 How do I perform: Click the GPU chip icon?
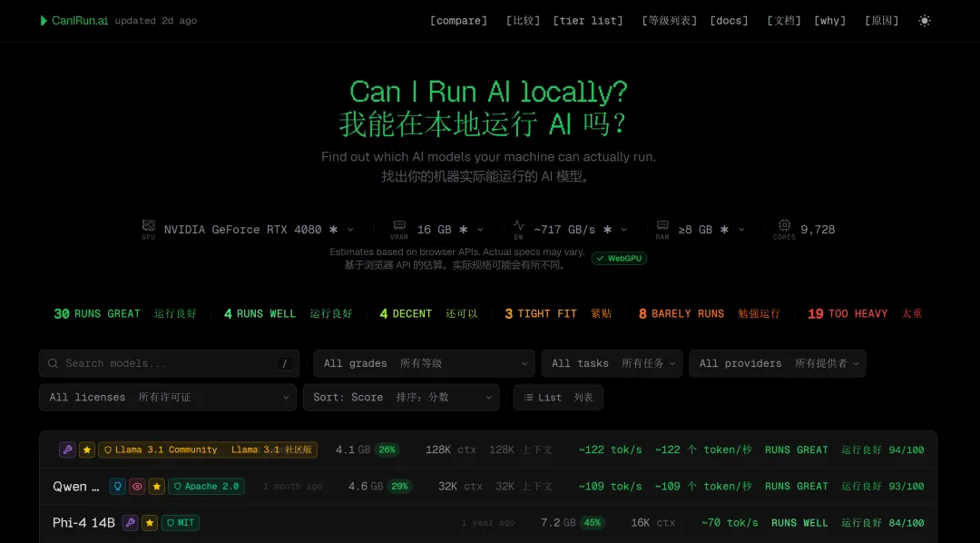148,225
